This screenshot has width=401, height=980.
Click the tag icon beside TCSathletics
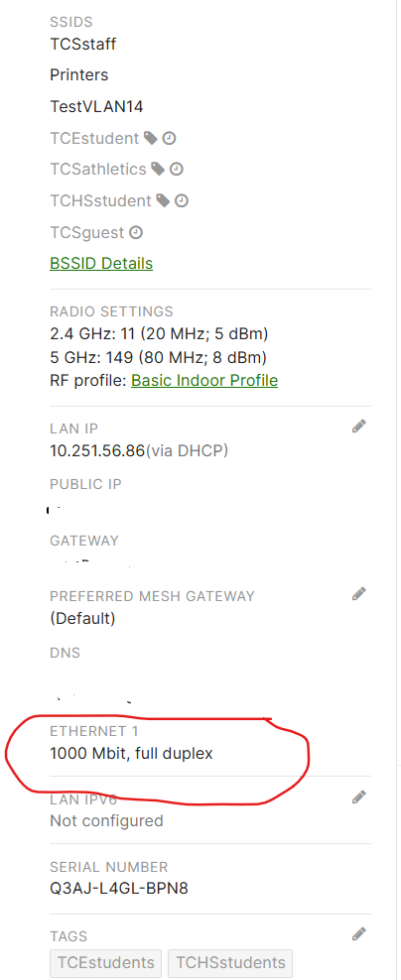pos(158,170)
